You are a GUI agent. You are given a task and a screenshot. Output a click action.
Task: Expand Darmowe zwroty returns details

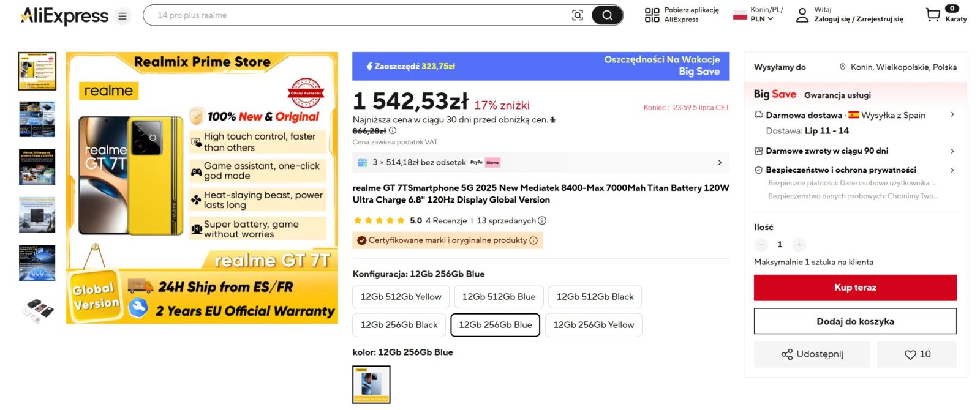952,151
